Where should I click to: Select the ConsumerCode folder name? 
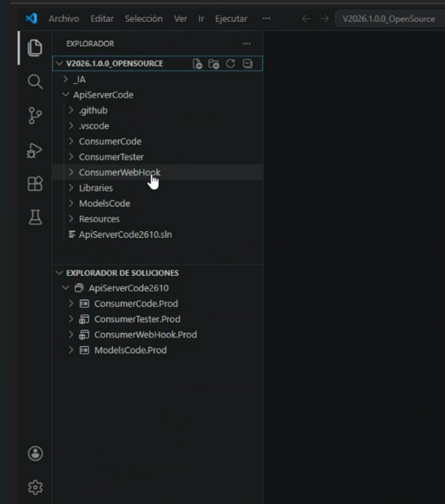coord(110,142)
